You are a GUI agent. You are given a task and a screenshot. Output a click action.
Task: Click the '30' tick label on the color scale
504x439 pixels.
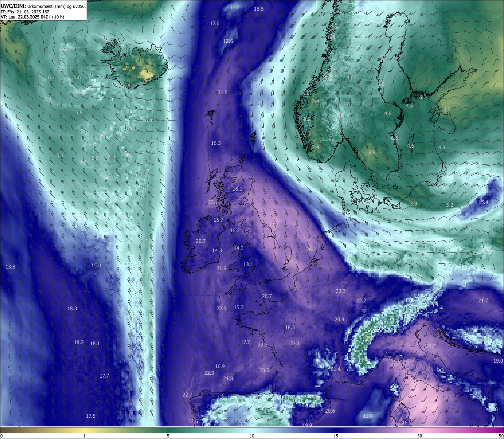pos(420,436)
